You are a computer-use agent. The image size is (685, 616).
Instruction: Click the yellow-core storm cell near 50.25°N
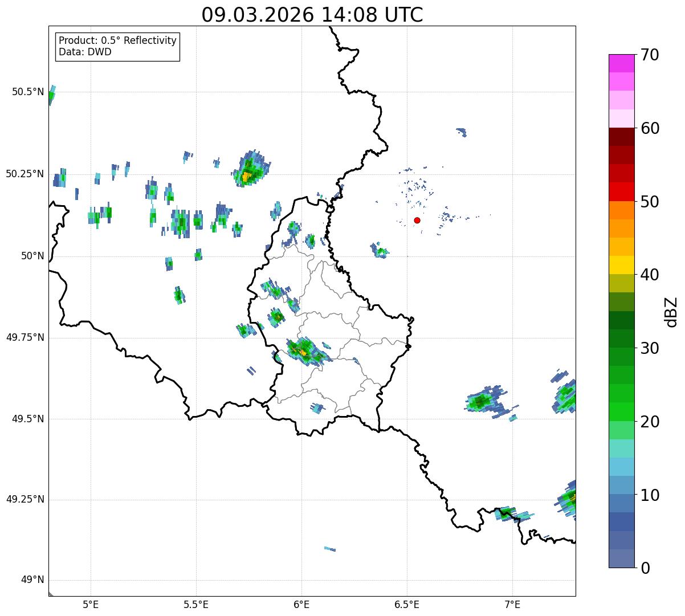(x=246, y=176)
